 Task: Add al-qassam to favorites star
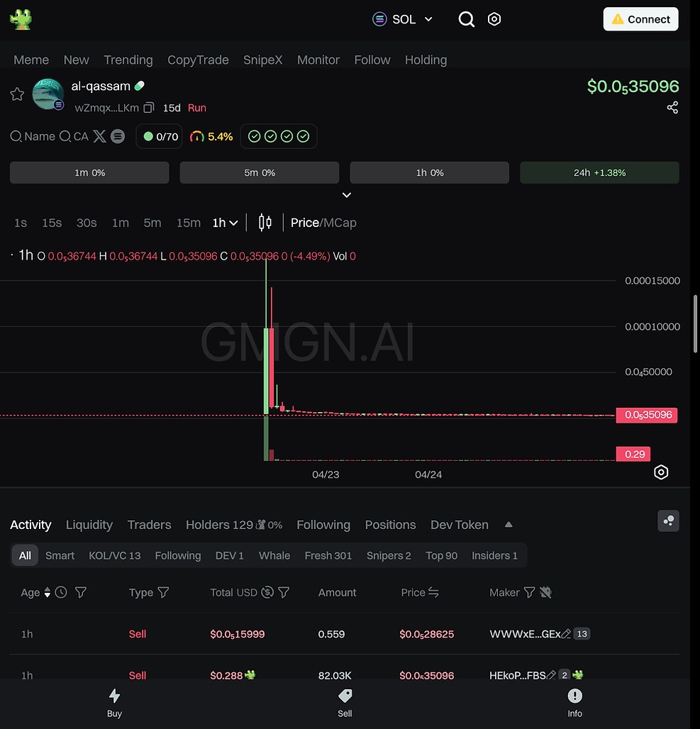pyautogui.click(x=17, y=94)
